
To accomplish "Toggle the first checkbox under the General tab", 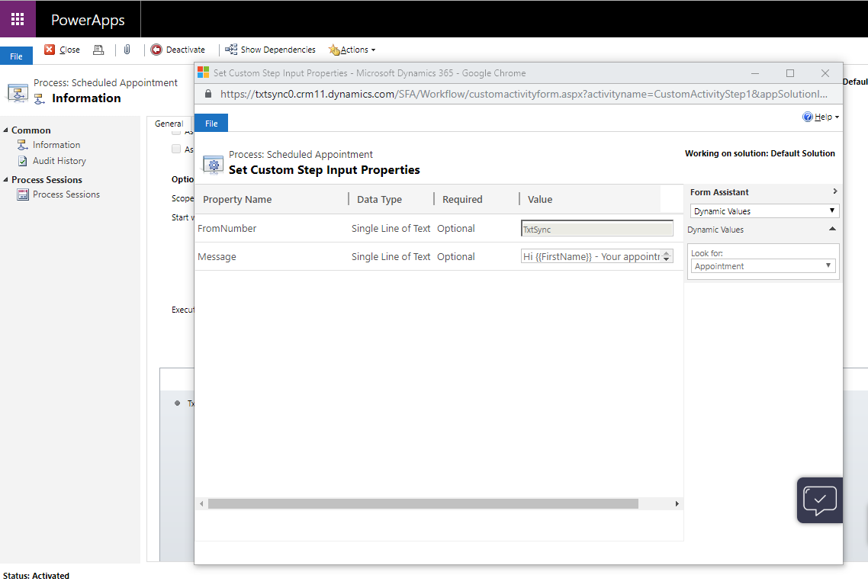I will coord(177,133).
